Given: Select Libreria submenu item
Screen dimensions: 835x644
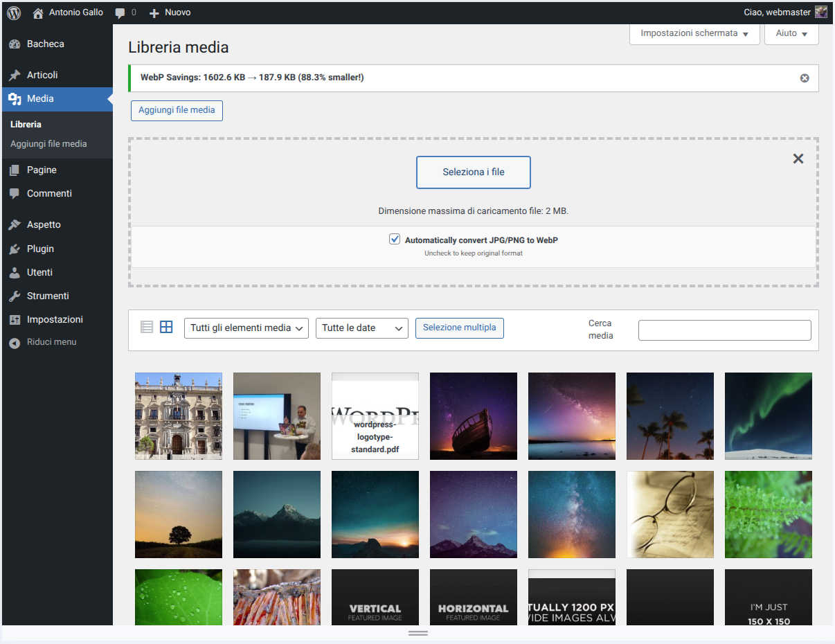Looking at the screenshot, I should click(26, 125).
